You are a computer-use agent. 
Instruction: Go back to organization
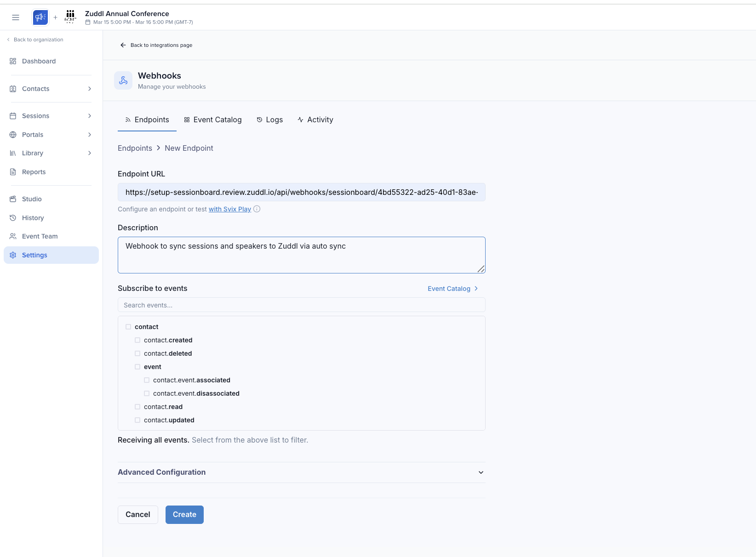35,40
